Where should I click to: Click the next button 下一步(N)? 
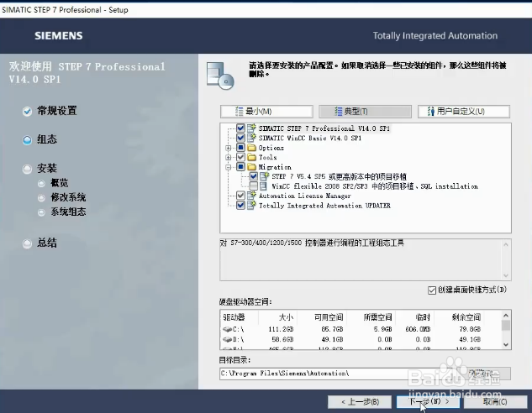point(428,402)
